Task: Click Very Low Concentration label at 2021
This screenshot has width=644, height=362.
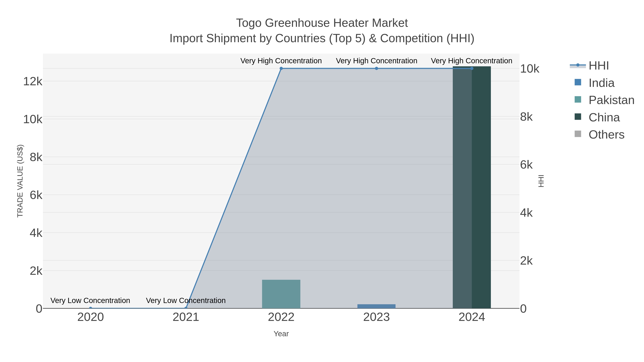Action: (x=186, y=300)
